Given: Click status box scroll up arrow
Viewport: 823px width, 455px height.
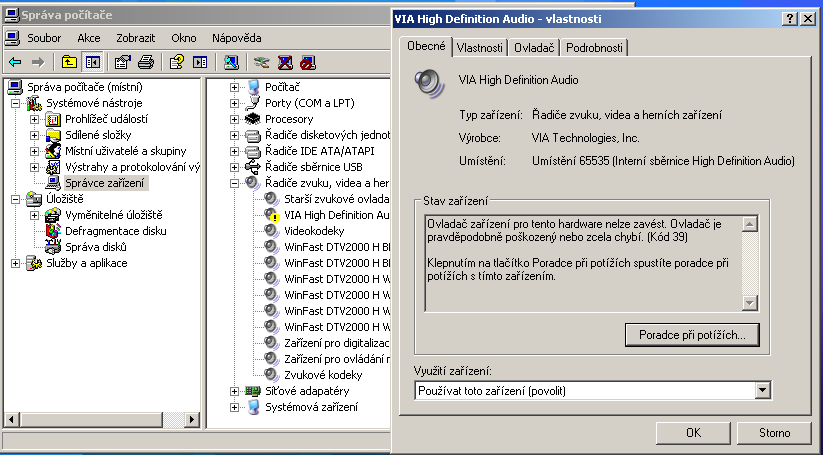Looking at the screenshot, I should point(750,224).
